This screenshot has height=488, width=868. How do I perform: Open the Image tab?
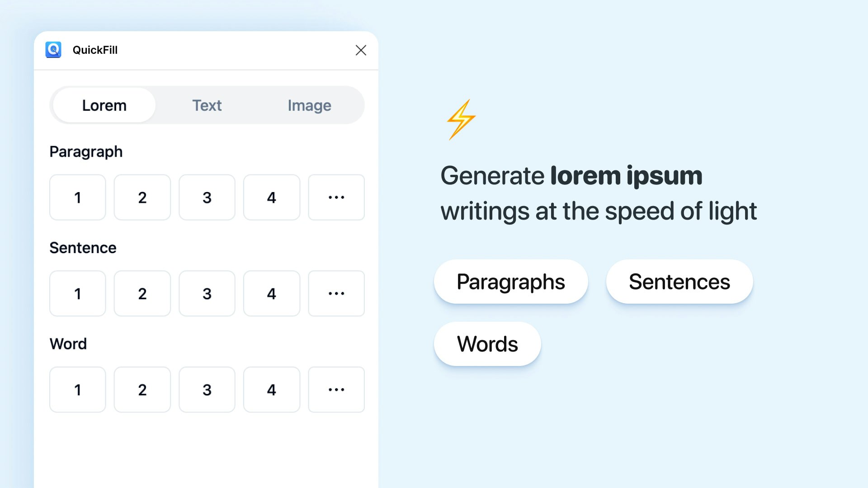[x=310, y=105]
